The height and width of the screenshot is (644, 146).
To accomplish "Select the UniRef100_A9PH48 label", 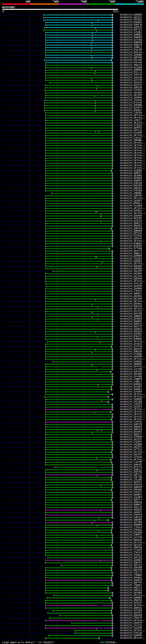I will coord(131,57).
